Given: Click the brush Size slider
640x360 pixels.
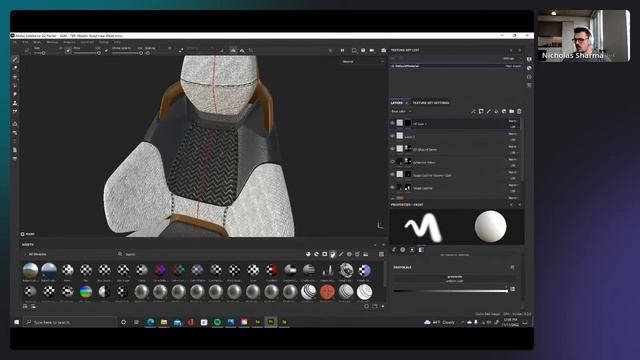Looking at the screenshot, I should click(x=47, y=53).
